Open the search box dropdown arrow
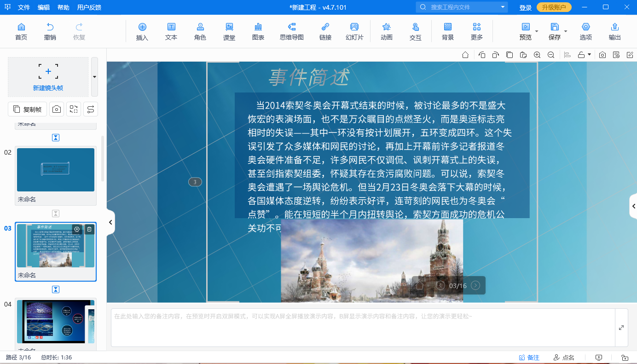The image size is (637, 364). pyautogui.click(x=503, y=7)
